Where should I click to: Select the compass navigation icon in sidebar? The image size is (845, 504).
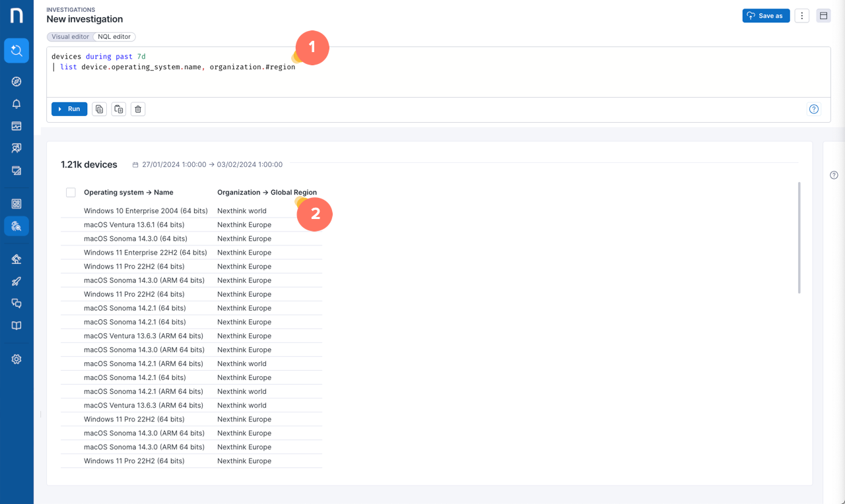pyautogui.click(x=16, y=81)
